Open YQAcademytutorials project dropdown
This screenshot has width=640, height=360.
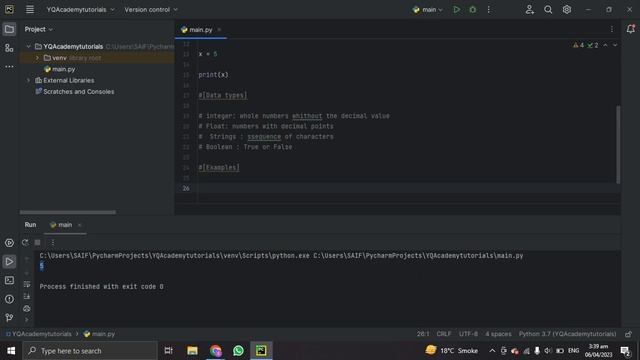pos(80,9)
